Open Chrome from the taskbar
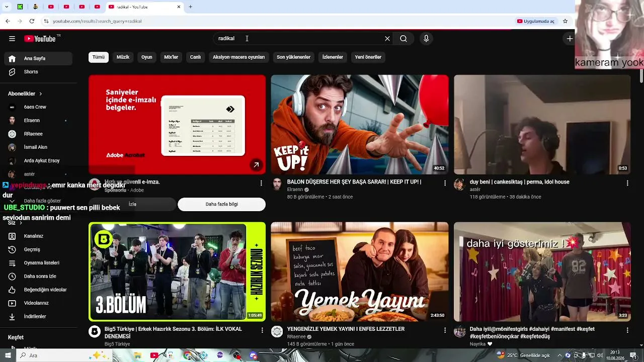 pyautogui.click(x=188, y=355)
